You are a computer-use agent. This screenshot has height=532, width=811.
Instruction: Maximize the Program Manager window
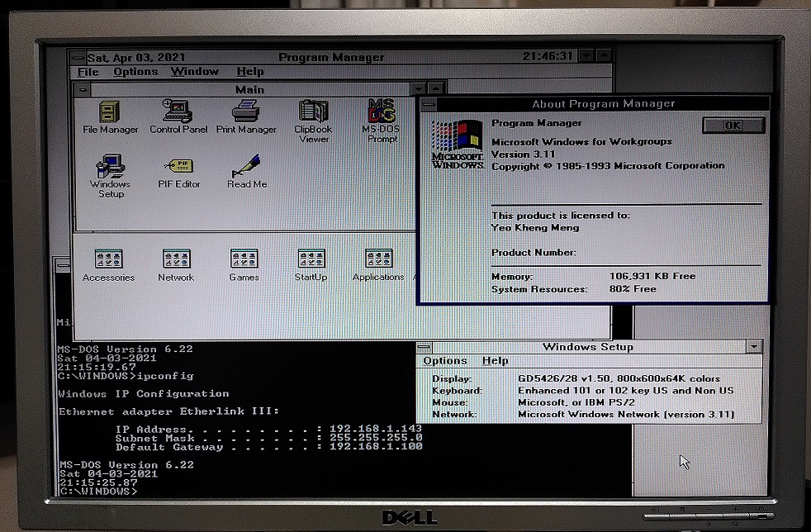pos(604,55)
